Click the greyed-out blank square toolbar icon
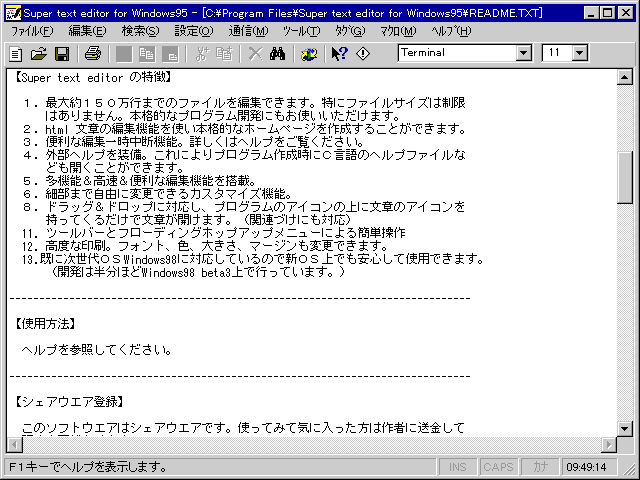 (x=124, y=54)
